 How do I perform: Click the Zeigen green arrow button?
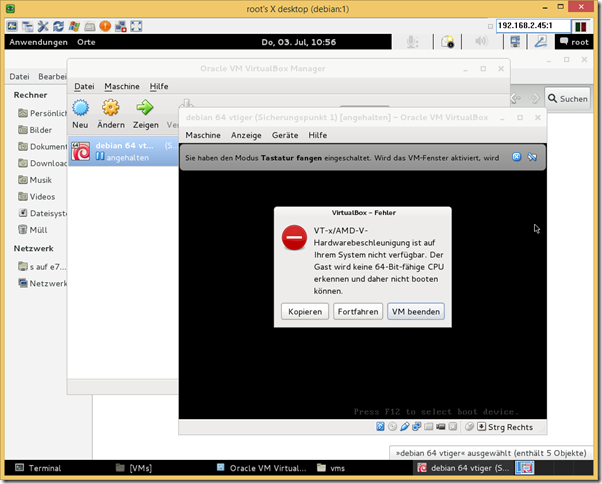pyautogui.click(x=146, y=114)
